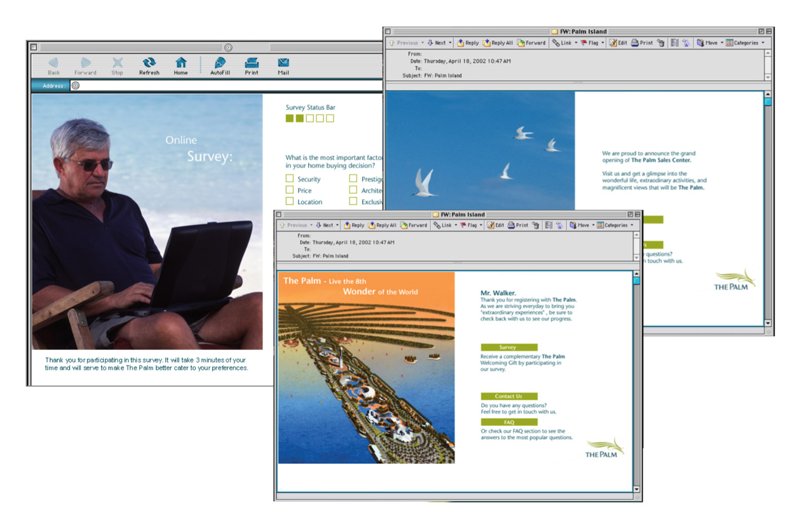Click the Forward button in the back birds email toolbar
Viewport: 812px width, 508px height.
[x=531, y=43]
